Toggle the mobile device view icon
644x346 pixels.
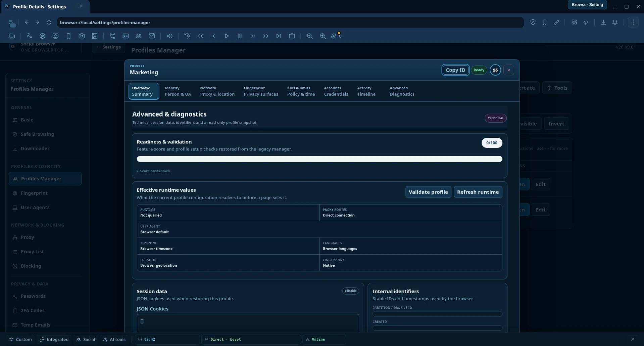tap(68, 36)
